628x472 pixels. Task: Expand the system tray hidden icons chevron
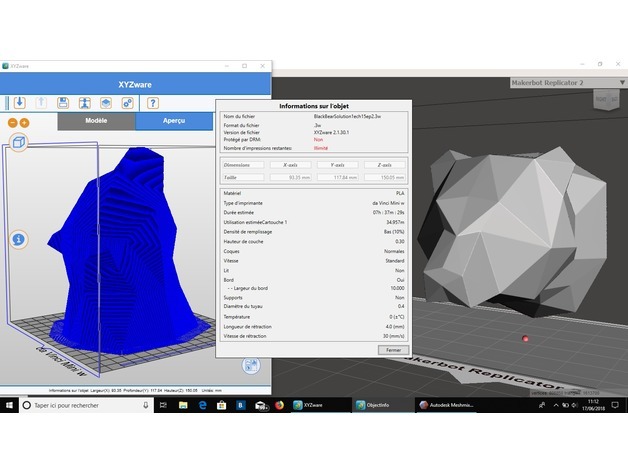(556, 405)
